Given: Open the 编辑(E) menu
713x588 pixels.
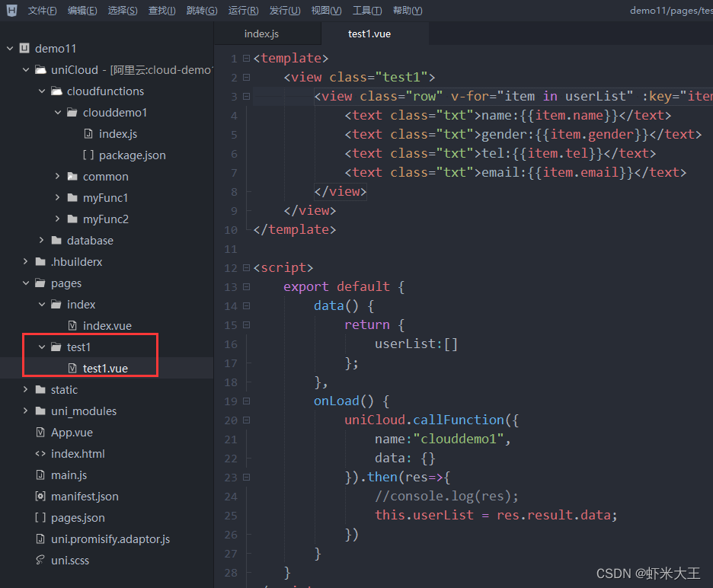Looking at the screenshot, I should (82, 11).
